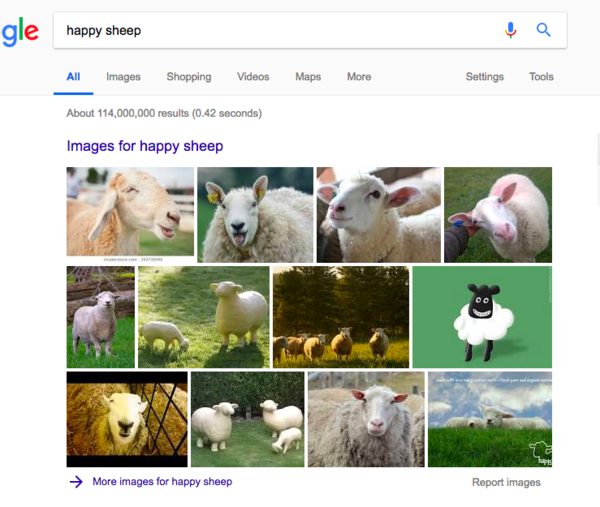Click the Google logo

tap(19, 32)
